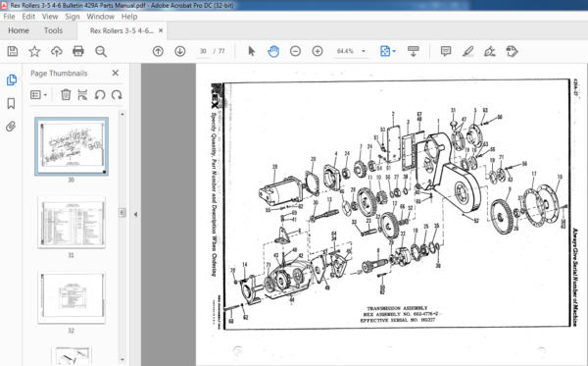Switch to the Tools tab
This screenshot has height=366, width=588.
(x=53, y=30)
